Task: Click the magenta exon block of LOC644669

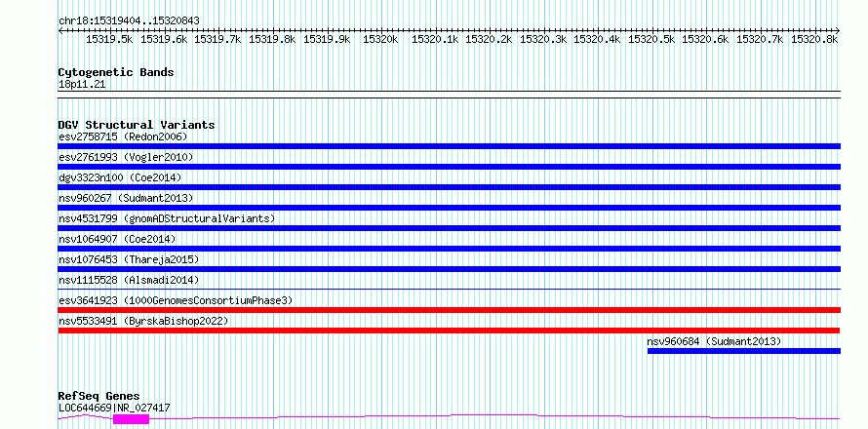Action: [x=132, y=419]
